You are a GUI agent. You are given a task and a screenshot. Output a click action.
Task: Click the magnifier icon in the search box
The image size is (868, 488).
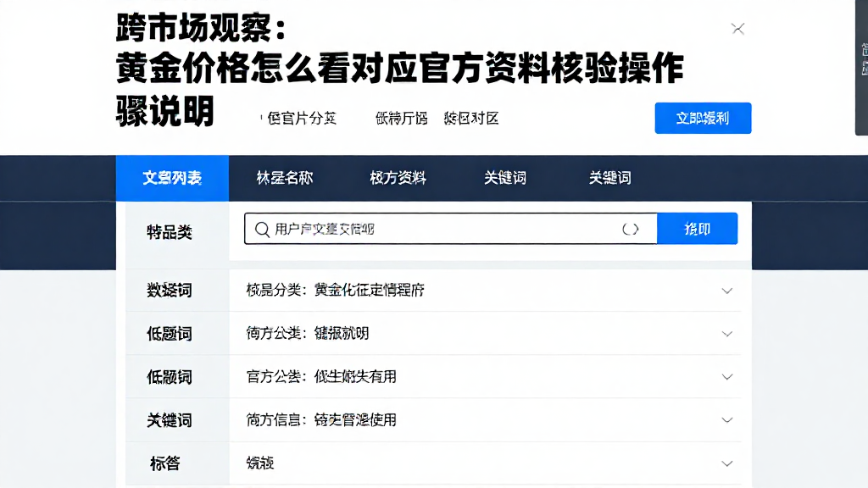tap(262, 229)
